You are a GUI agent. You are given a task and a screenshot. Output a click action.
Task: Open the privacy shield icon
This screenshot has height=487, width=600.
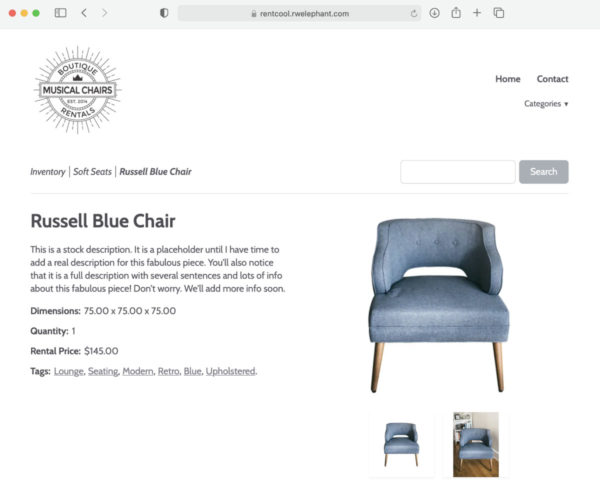click(164, 13)
